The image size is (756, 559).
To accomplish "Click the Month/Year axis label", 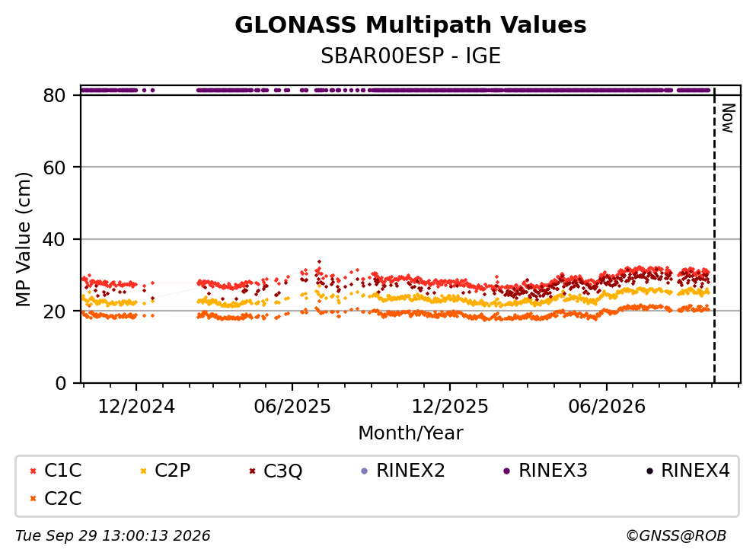I will 410,433.
